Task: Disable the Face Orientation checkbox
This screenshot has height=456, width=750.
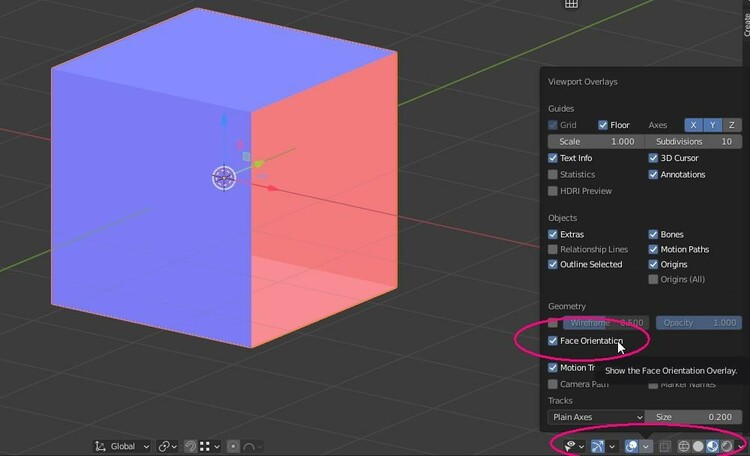Action: [x=553, y=341]
